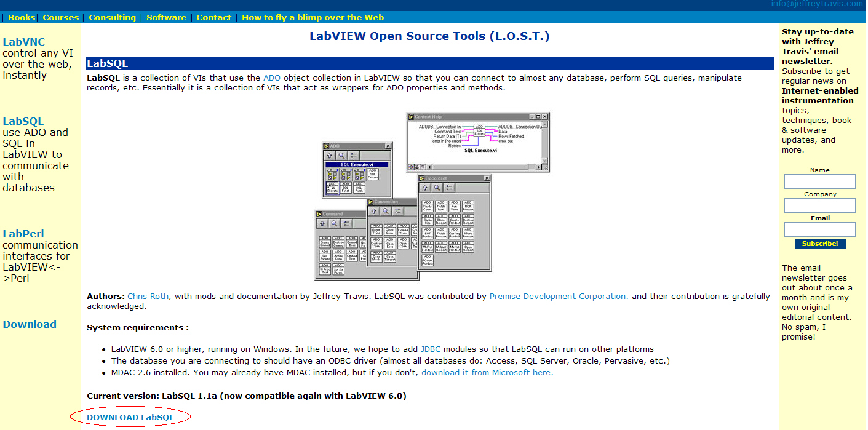868x430 pixels.
Task: Open the Books navigation item
Action: tap(22, 17)
